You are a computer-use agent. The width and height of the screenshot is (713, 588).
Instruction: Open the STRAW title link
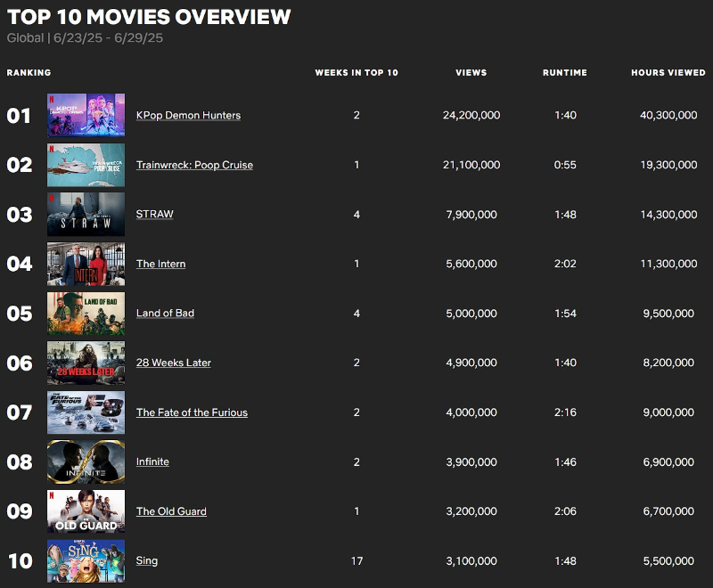point(154,214)
